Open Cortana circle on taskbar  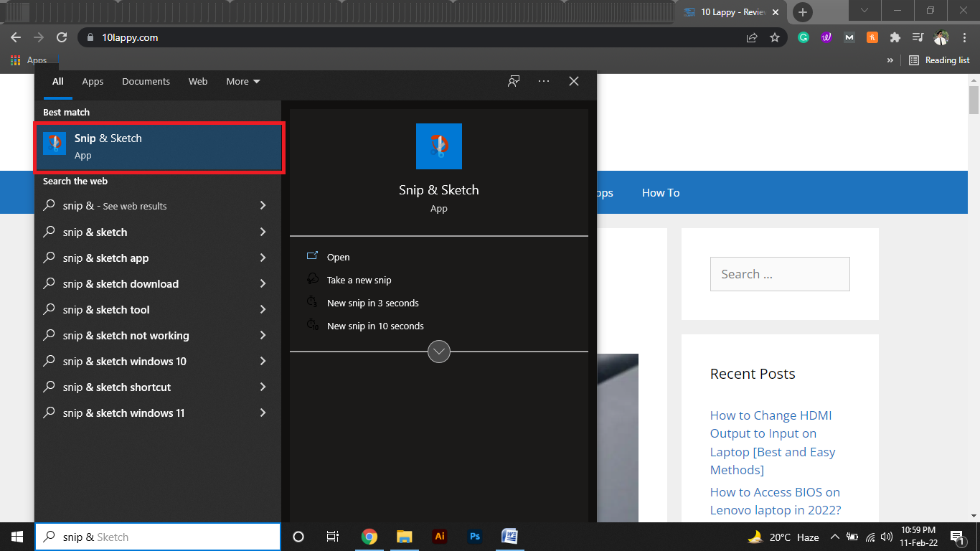[298, 537]
